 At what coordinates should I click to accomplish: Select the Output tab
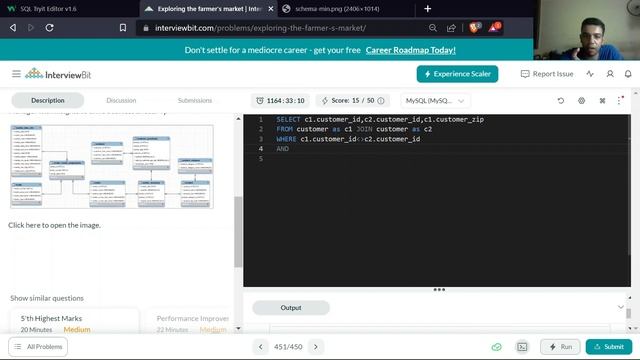click(x=291, y=308)
